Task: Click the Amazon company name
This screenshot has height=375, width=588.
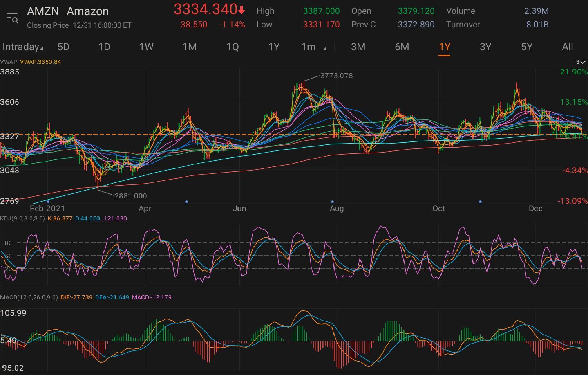Action: point(88,11)
